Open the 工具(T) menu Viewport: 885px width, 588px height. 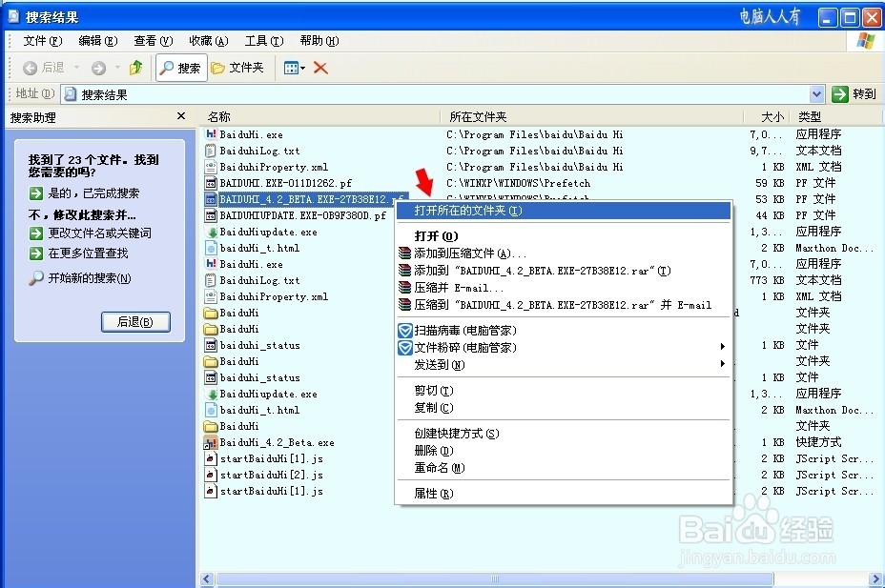(263, 41)
